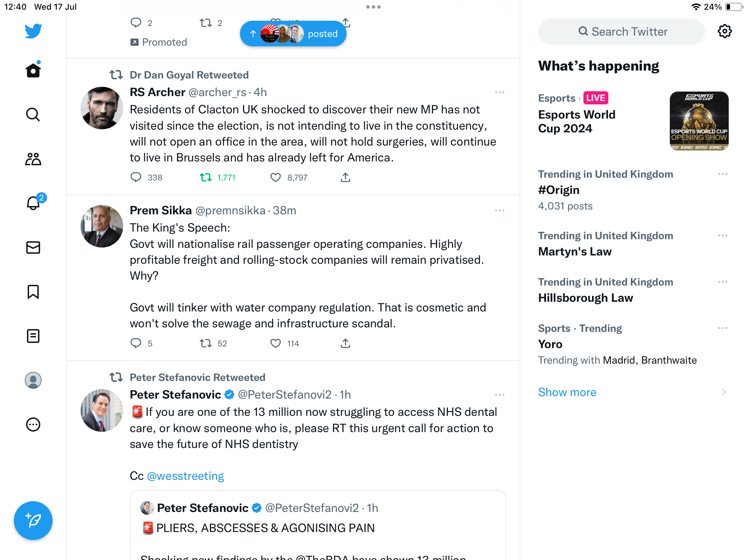Open Messages envelope icon
This screenshot has height=560, width=747.
33,248
